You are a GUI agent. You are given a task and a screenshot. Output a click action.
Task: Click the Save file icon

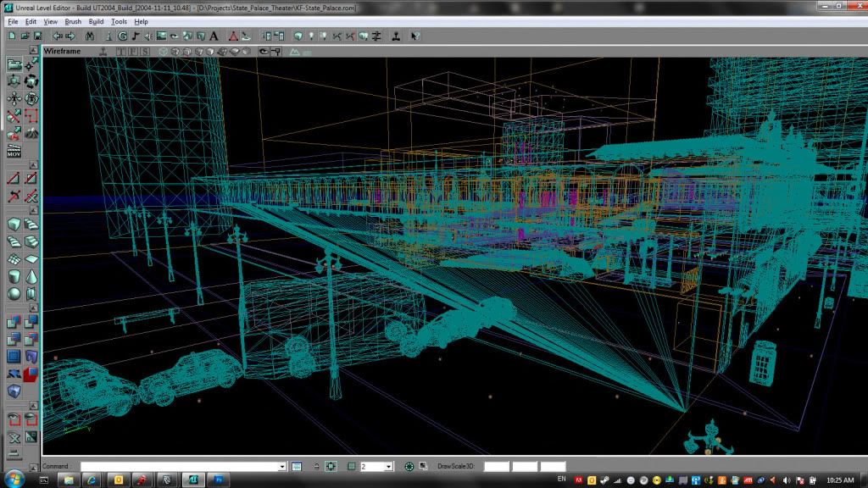(38, 36)
